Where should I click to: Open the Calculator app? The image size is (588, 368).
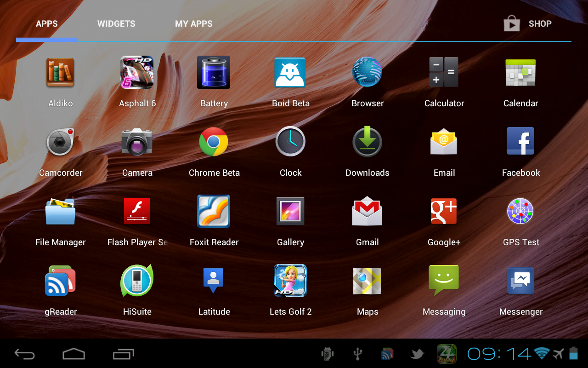click(x=444, y=73)
